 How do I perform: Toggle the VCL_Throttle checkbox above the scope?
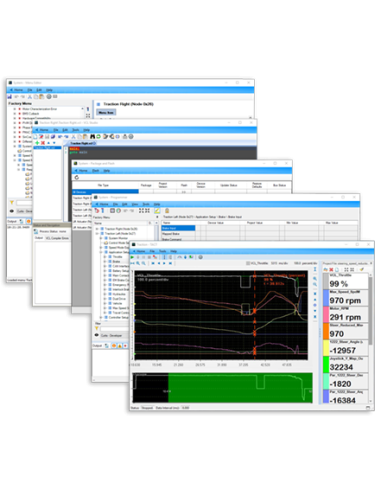[248, 263]
